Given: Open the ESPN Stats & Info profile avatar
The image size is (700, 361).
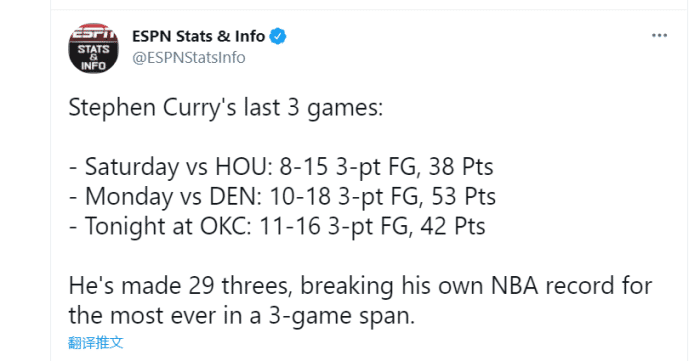Looking at the screenshot, I should [x=93, y=48].
